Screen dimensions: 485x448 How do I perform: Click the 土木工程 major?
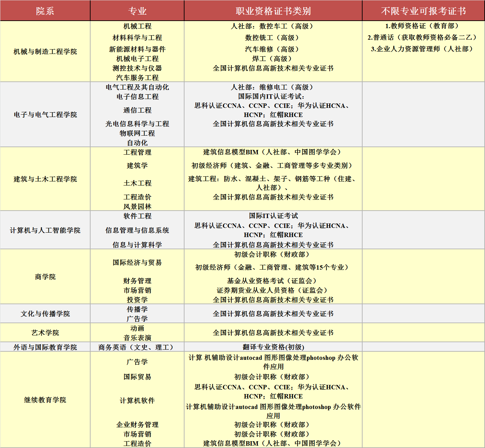pyautogui.click(x=137, y=183)
